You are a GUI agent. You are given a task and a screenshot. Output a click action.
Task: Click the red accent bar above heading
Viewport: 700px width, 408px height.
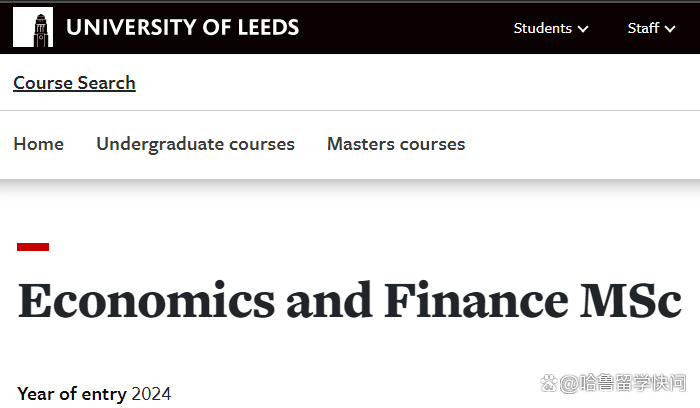click(x=33, y=246)
